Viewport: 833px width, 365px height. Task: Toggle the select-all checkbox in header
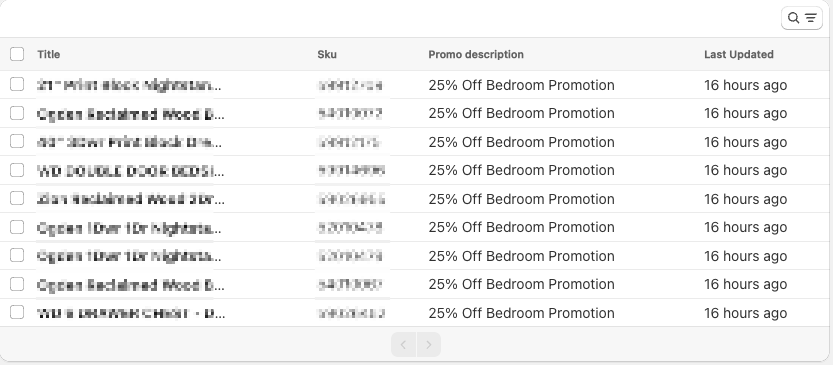click(17, 54)
